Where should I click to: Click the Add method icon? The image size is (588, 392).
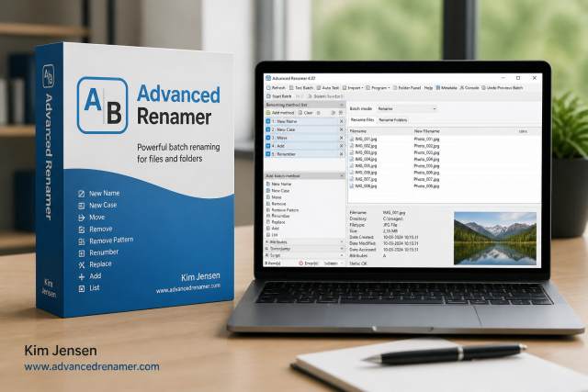click(268, 112)
